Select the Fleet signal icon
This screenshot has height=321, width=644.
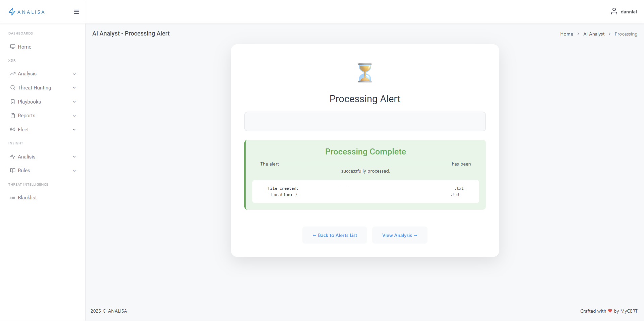pyautogui.click(x=13, y=129)
